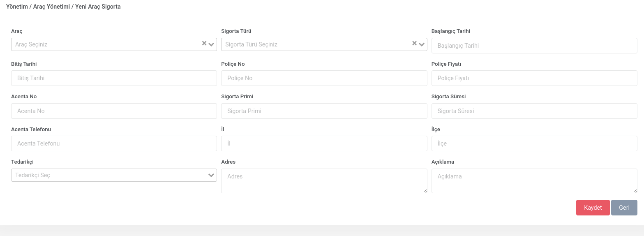The image size is (644, 236).
Task: Open the Araç Yönetimi breadcrumb link
Action: pos(51,7)
